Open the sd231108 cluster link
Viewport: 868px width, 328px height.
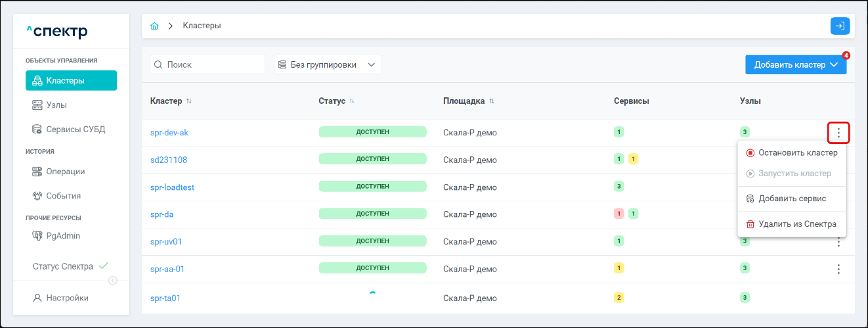point(169,160)
